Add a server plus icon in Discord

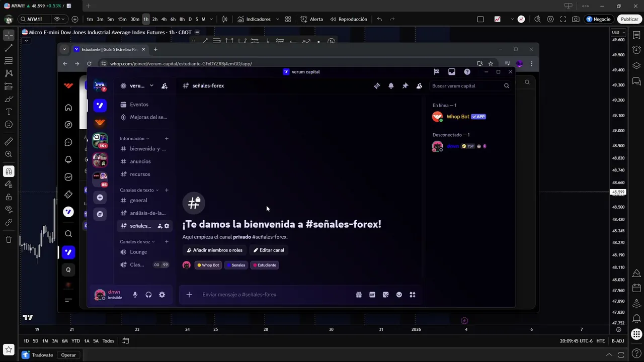pyautogui.click(x=100, y=198)
